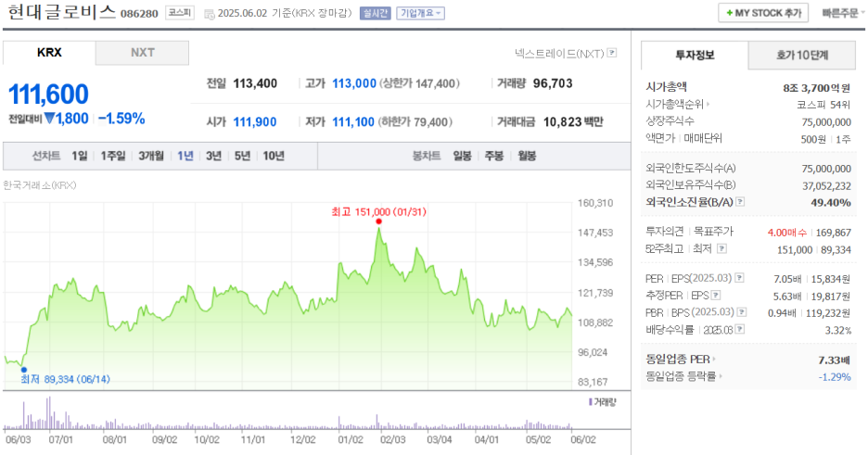Click the MY STOCK 추가 button
This screenshot has width=868, height=455.
click(763, 13)
